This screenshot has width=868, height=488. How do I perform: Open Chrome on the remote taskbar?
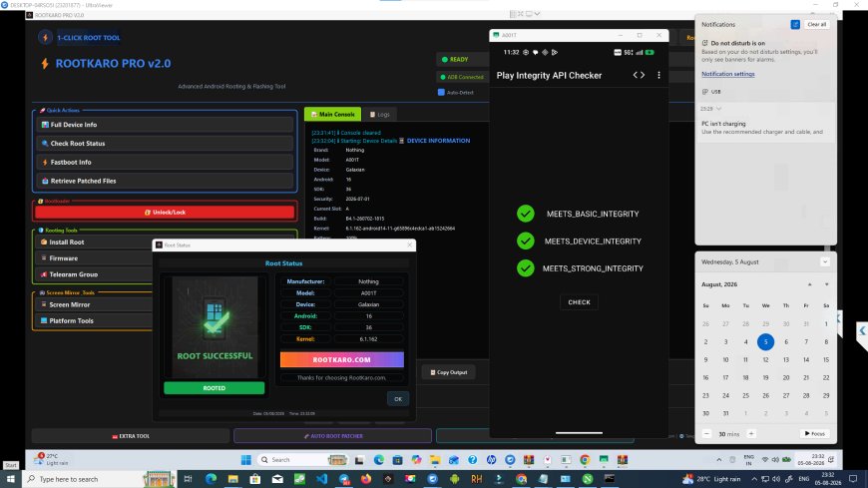coord(585,460)
